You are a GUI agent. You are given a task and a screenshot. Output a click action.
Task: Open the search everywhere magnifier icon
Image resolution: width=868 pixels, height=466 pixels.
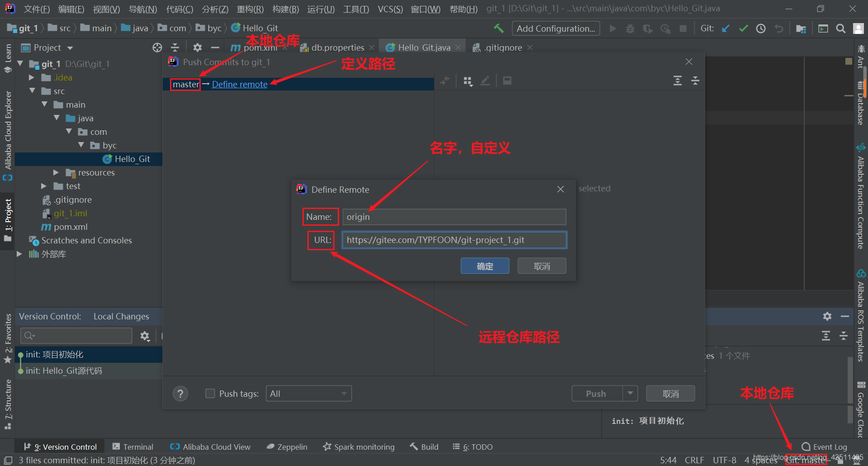(x=840, y=29)
